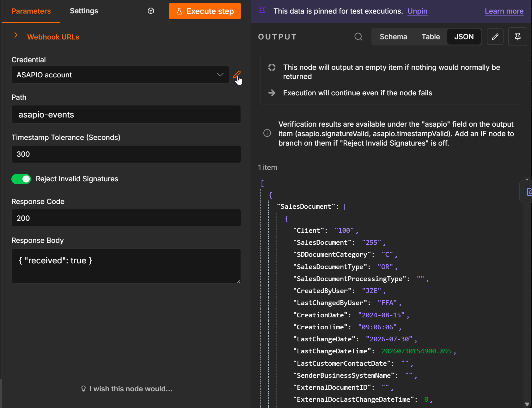Click the OUTPUT panel heading

(x=277, y=37)
